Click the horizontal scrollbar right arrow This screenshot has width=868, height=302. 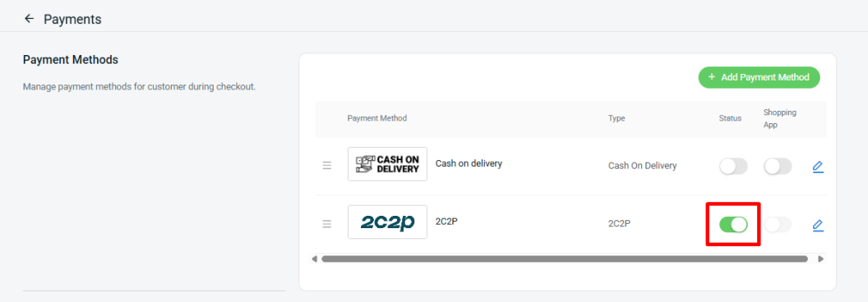tap(821, 259)
